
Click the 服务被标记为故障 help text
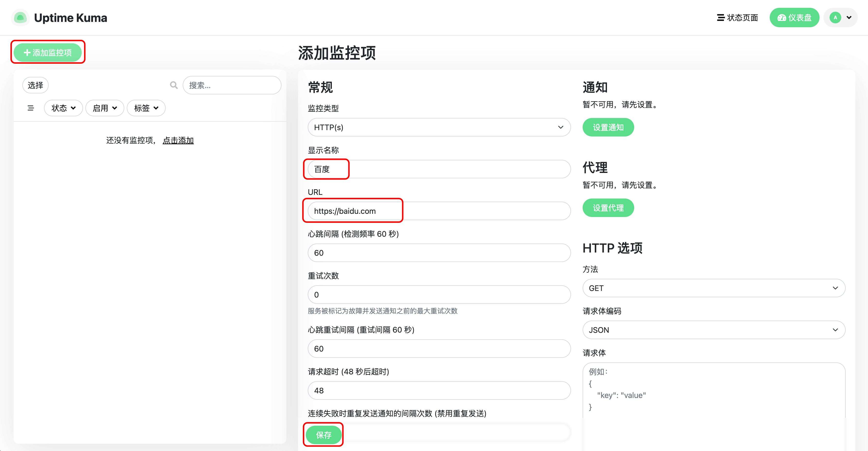coord(382,311)
